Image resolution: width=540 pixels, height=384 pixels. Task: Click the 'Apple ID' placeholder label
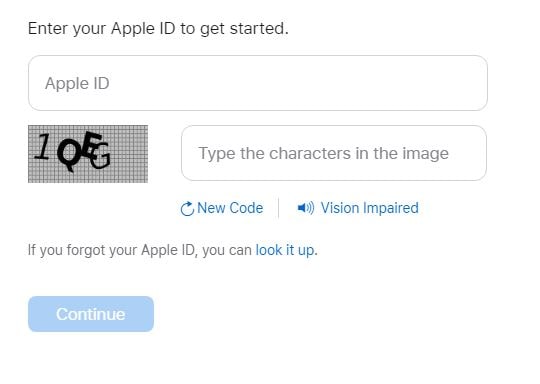[x=77, y=83]
